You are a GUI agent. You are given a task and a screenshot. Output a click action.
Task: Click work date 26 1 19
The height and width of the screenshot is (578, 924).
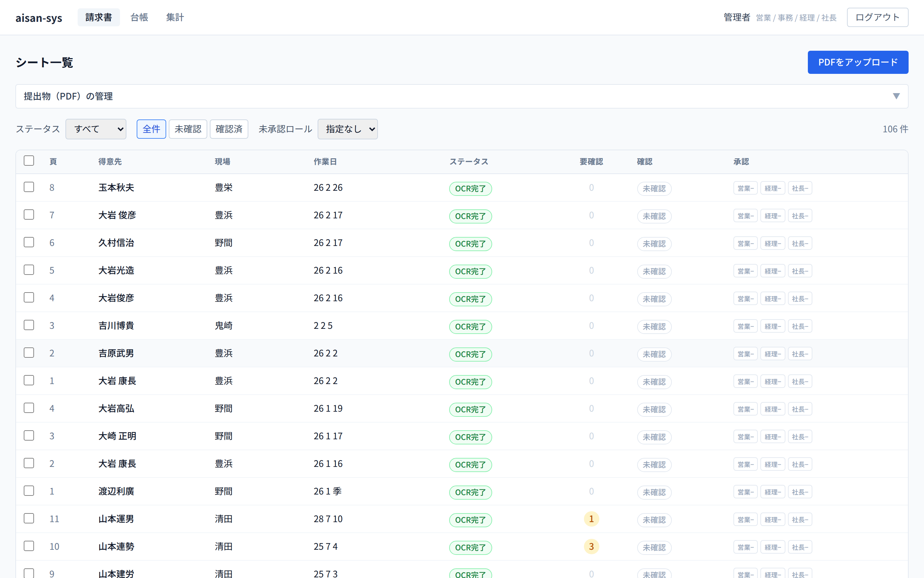point(328,408)
